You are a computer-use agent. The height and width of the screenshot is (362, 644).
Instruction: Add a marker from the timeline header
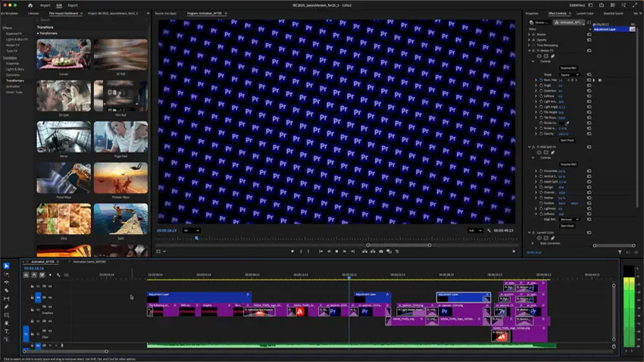pyautogui.click(x=50, y=275)
